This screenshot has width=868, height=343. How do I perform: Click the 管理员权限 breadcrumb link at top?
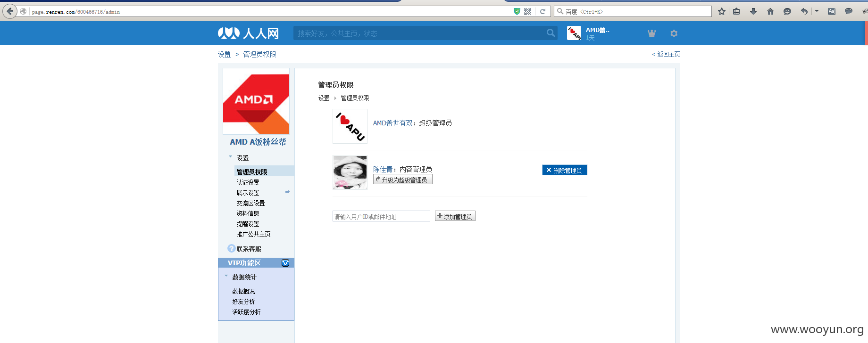259,54
